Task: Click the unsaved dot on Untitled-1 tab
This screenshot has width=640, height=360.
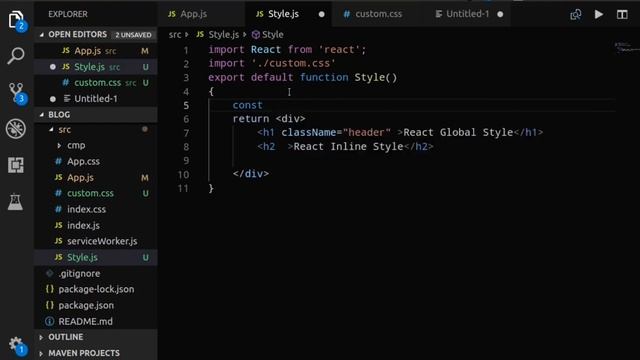Action: [500, 14]
